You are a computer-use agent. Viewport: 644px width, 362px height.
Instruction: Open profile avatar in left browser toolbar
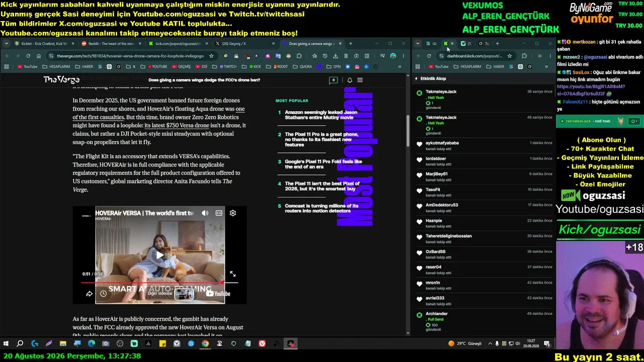coord(393,56)
